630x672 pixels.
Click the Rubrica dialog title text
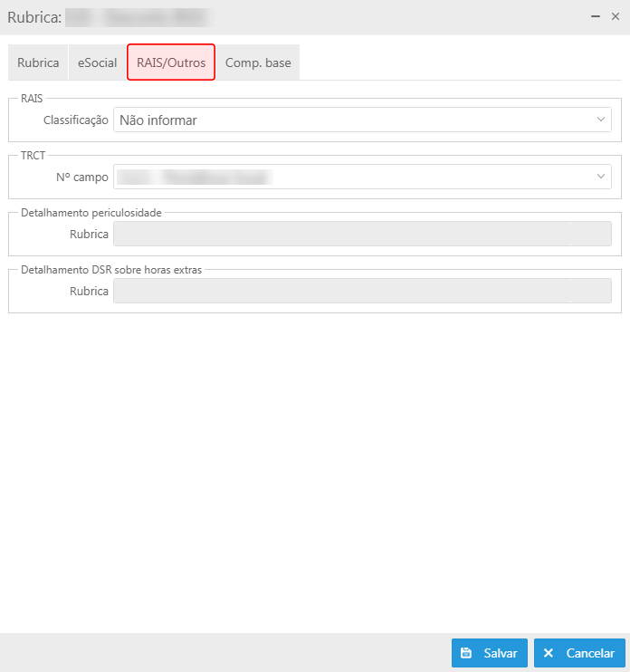(x=34, y=17)
